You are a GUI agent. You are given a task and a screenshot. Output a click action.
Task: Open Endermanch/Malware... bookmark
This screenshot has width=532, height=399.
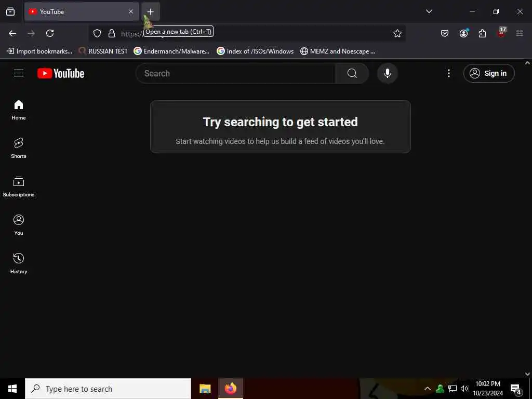tap(171, 51)
